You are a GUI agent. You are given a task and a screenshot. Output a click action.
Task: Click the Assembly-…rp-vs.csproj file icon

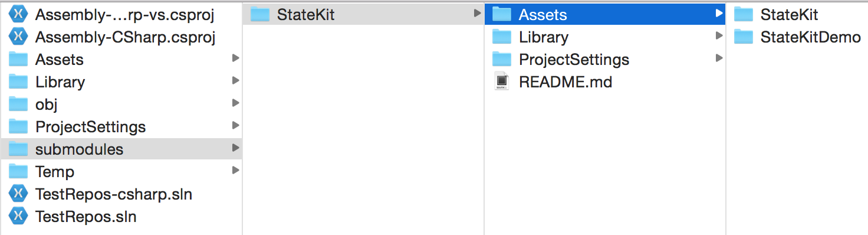19,15
